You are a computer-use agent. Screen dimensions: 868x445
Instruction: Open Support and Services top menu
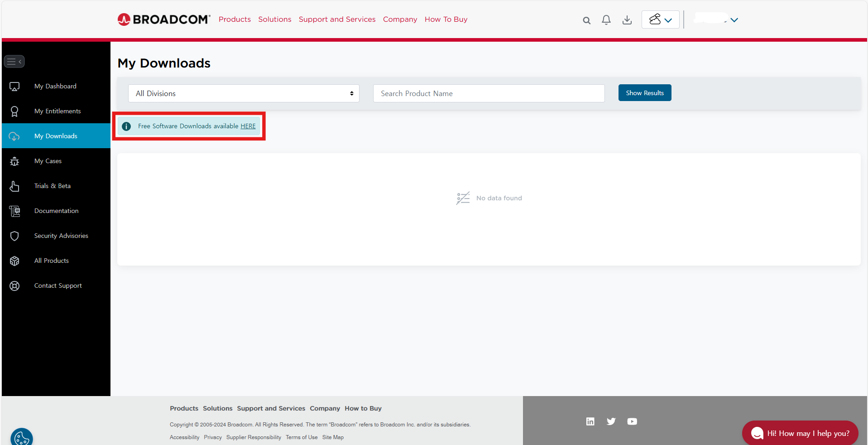click(x=337, y=19)
